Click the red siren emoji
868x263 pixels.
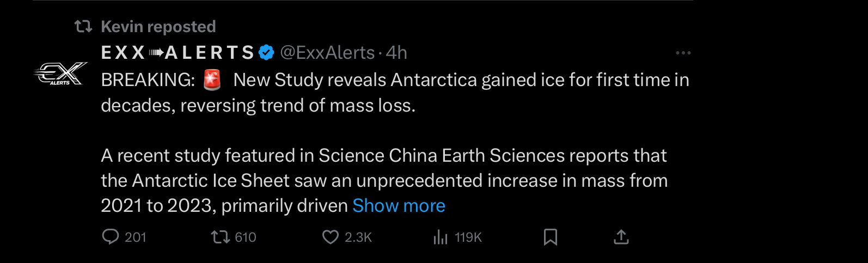212,80
